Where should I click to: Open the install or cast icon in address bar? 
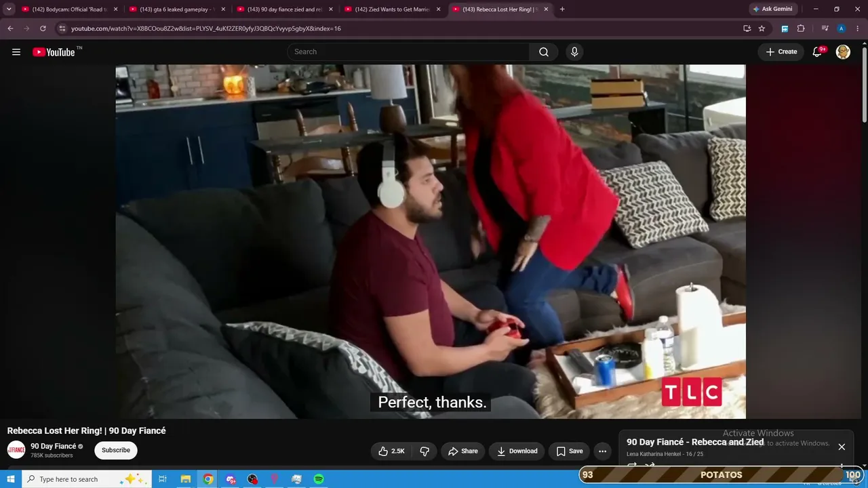[x=747, y=28]
